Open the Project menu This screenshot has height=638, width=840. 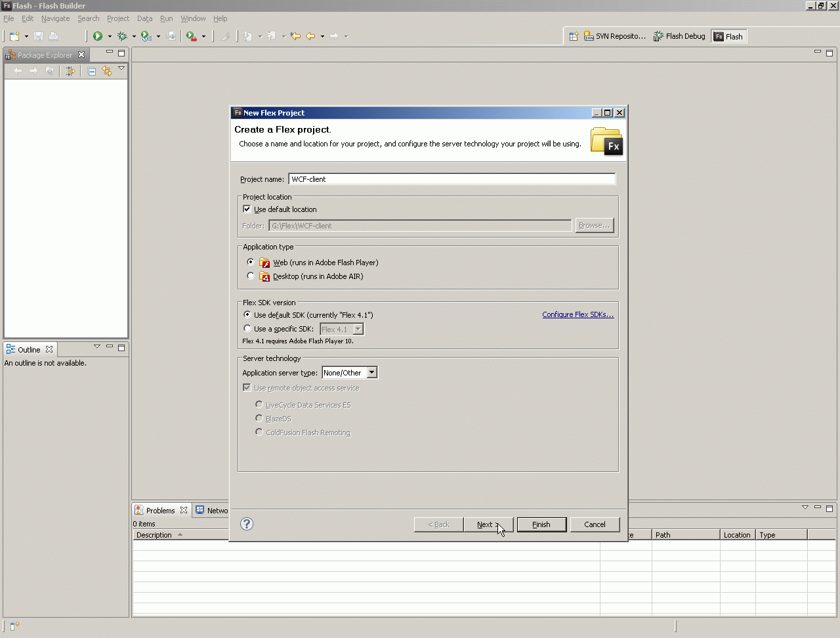[118, 18]
